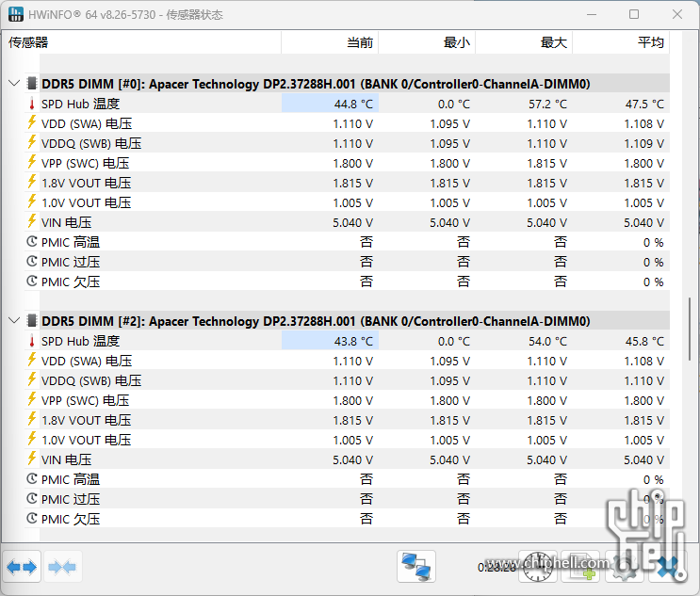
Task: Click the 0:28:28 elapsed time readout
Action: coord(497,568)
